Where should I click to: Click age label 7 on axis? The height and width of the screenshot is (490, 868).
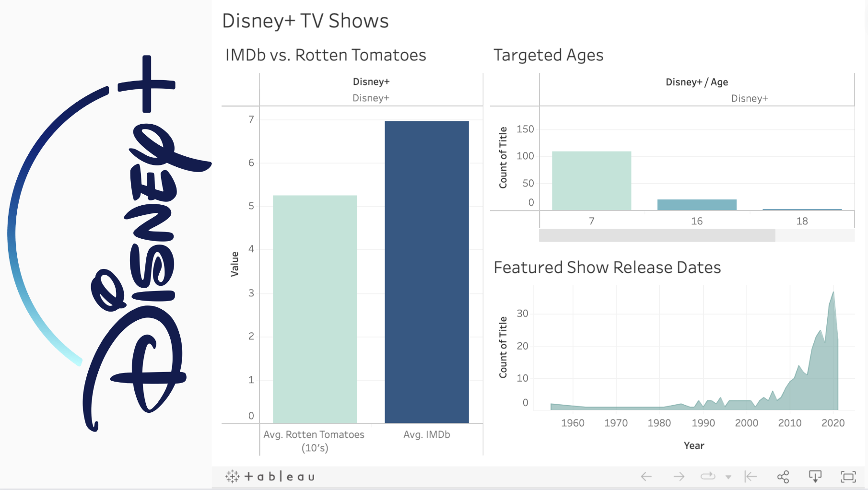click(x=592, y=221)
